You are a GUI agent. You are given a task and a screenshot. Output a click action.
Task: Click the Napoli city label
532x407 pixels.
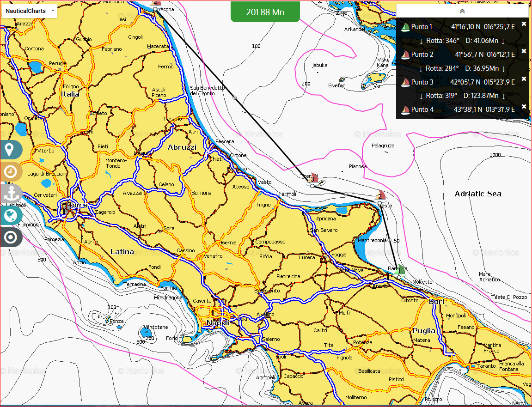pyautogui.click(x=218, y=323)
